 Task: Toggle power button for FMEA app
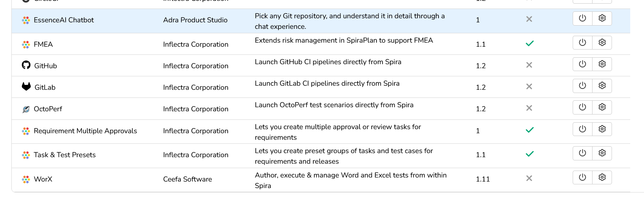tap(582, 43)
